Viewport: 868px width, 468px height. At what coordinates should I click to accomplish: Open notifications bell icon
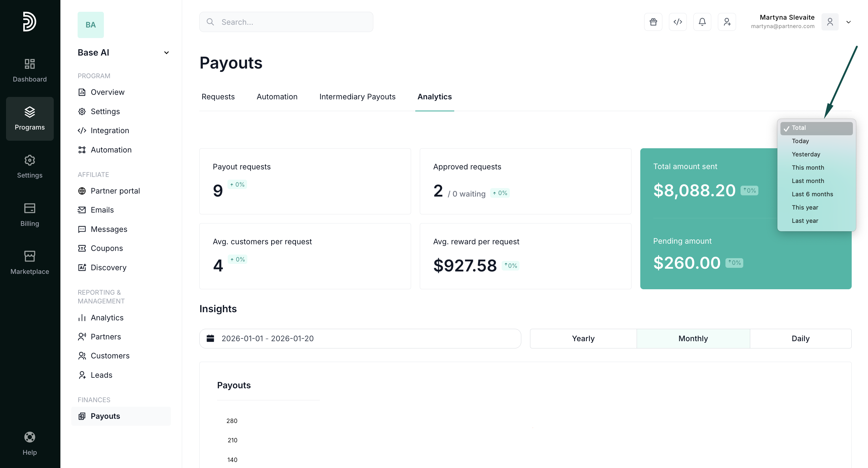point(702,22)
